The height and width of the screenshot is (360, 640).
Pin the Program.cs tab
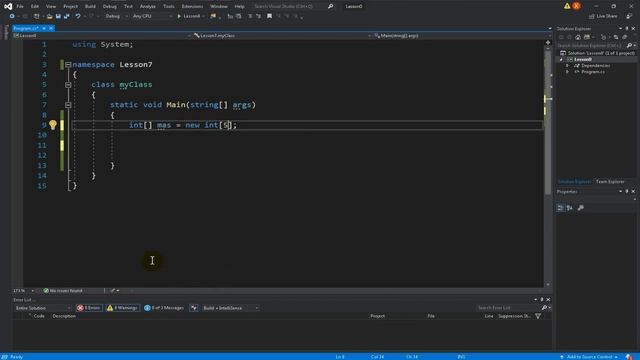[44, 28]
